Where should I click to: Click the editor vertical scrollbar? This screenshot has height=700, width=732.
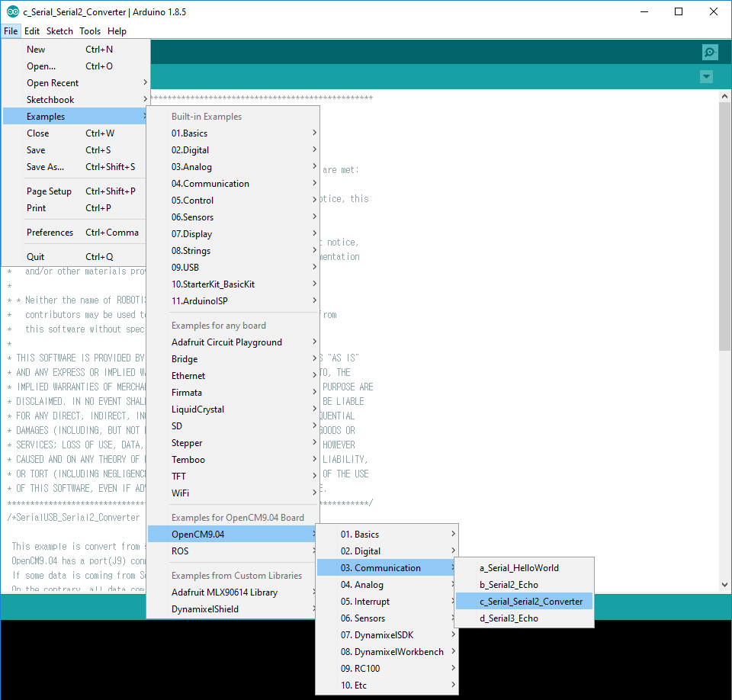[724, 229]
